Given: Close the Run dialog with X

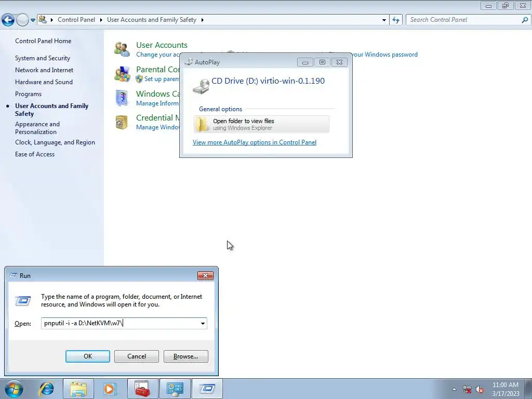Looking at the screenshot, I should click(205, 275).
